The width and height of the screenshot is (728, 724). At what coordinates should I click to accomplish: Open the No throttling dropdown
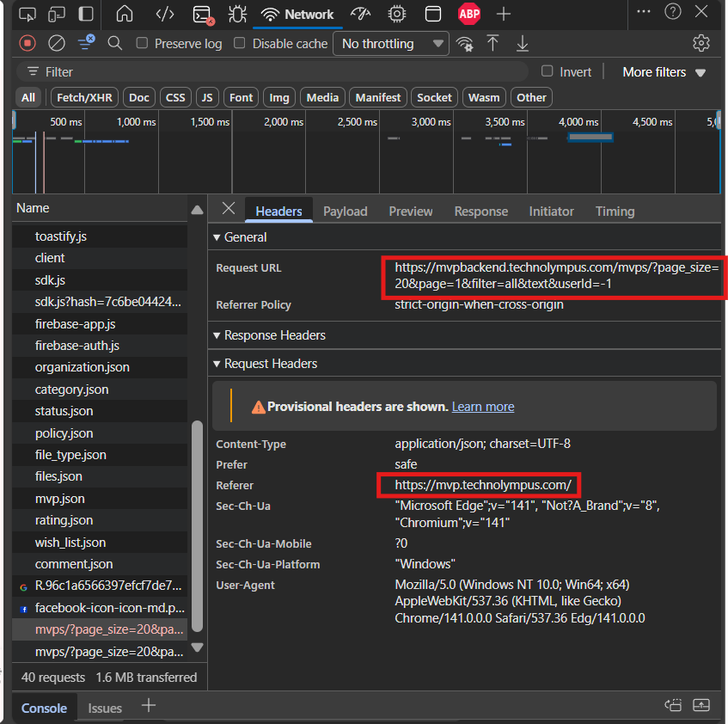[391, 43]
